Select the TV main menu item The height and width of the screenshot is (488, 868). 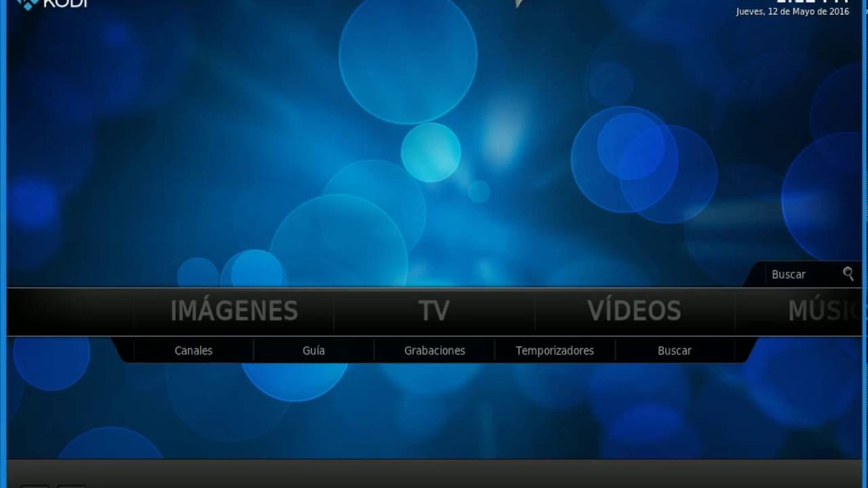pyautogui.click(x=434, y=311)
